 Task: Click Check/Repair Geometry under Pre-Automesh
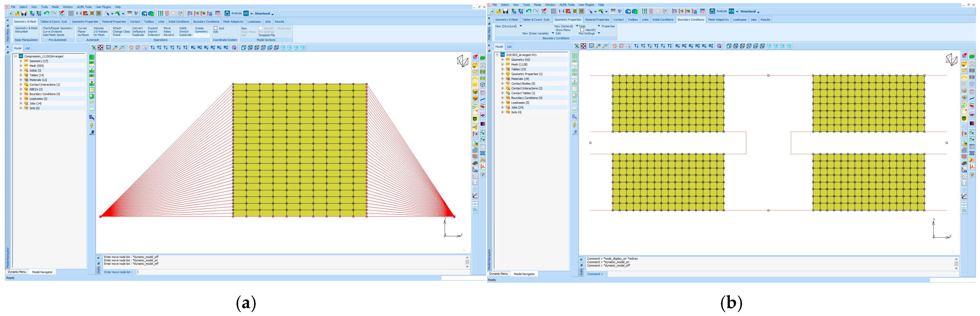(x=57, y=28)
